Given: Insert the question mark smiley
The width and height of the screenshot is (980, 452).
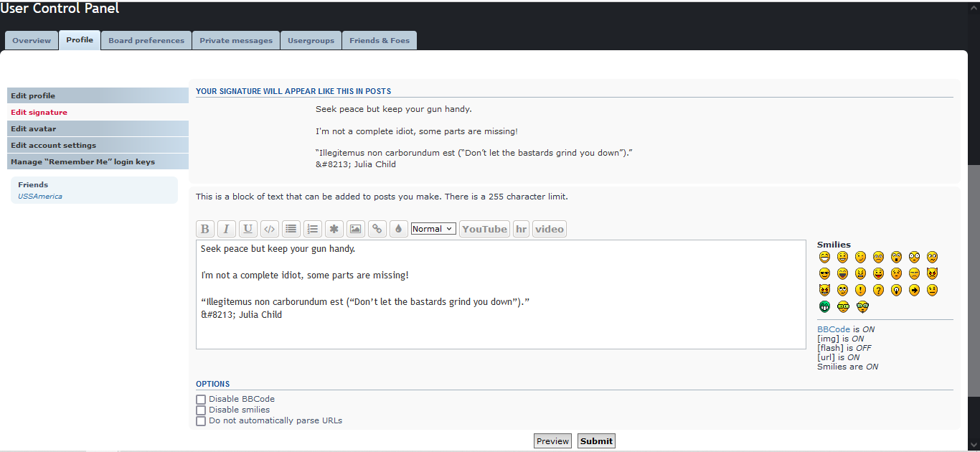Looking at the screenshot, I should pyautogui.click(x=878, y=290).
